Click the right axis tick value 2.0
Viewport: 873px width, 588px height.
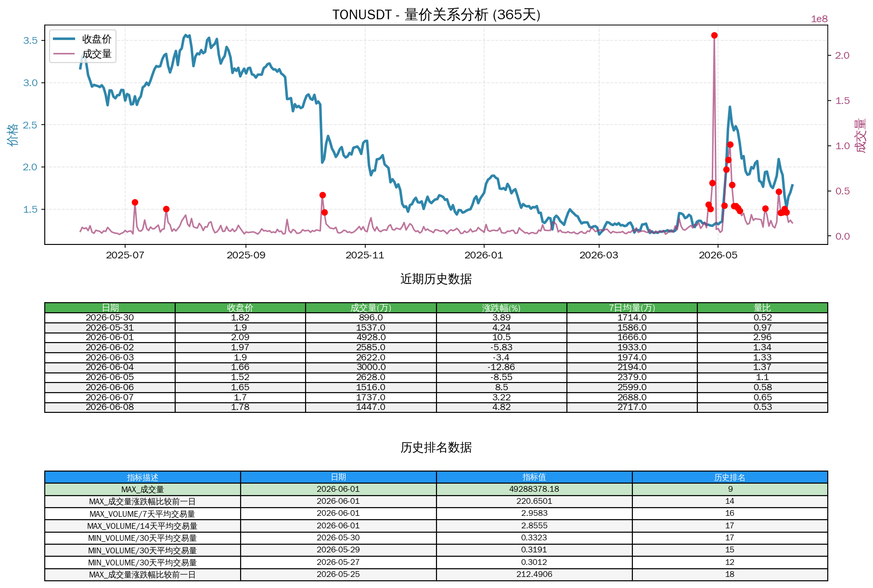coord(842,55)
